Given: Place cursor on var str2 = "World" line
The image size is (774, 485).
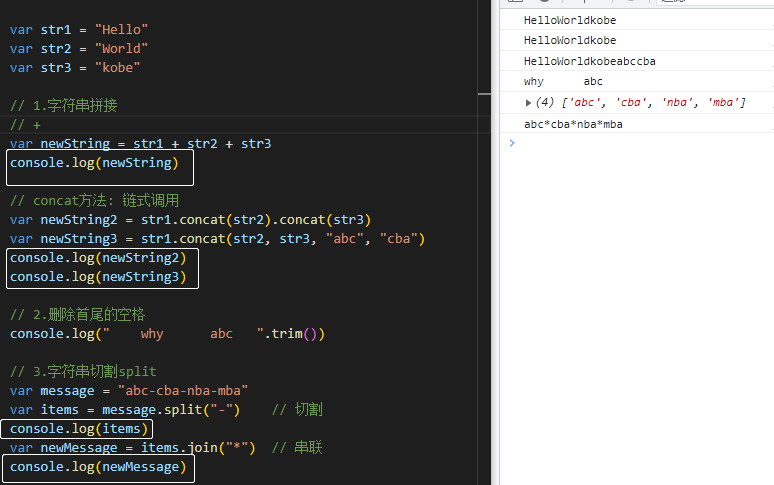Looking at the screenshot, I should pyautogui.click(x=78, y=49).
